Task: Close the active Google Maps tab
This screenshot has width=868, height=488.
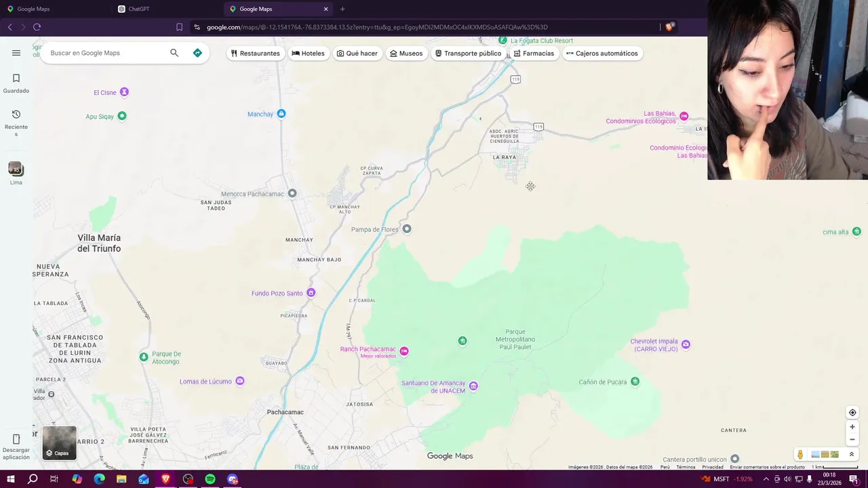Action: pyautogui.click(x=325, y=9)
